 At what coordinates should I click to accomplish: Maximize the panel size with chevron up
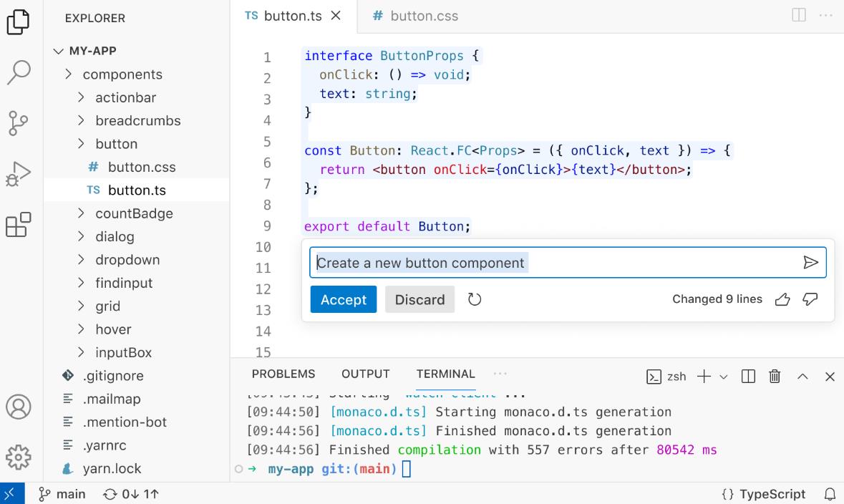802,377
